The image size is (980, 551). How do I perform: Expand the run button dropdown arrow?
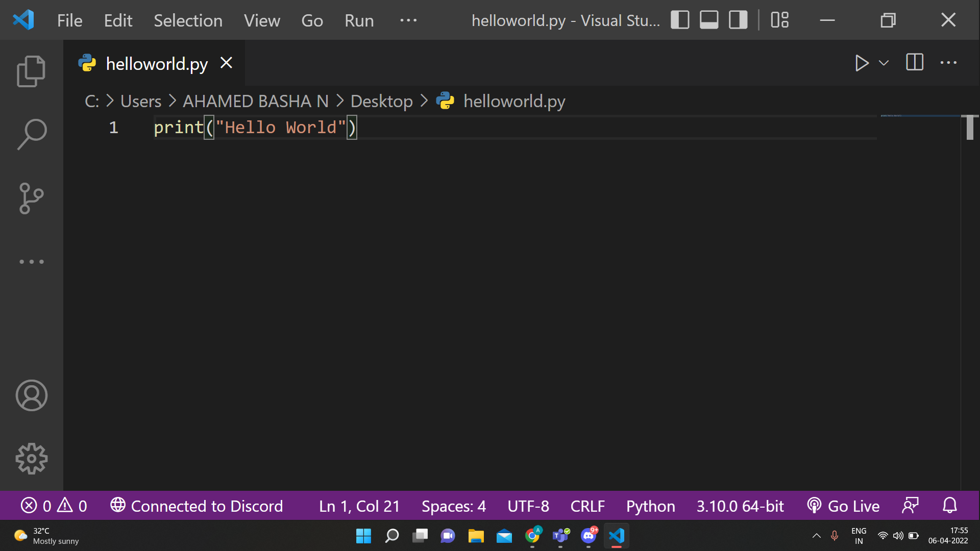click(x=884, y=63)
